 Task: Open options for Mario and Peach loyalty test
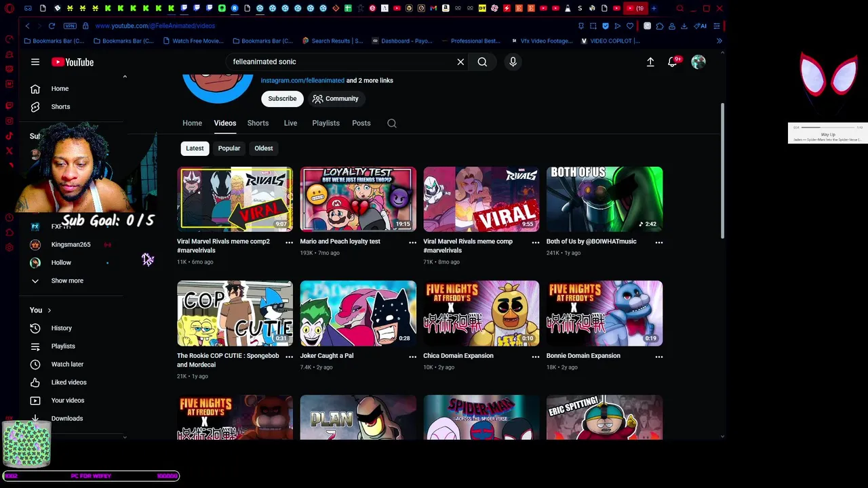click(412, 242)
